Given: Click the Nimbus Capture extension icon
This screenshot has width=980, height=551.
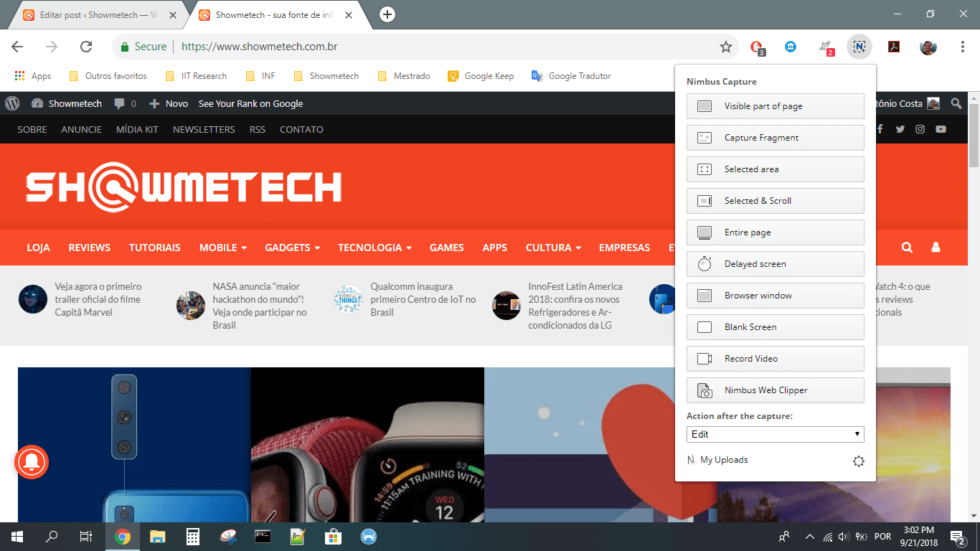Looking at the screenshot, I should (859, 47).
